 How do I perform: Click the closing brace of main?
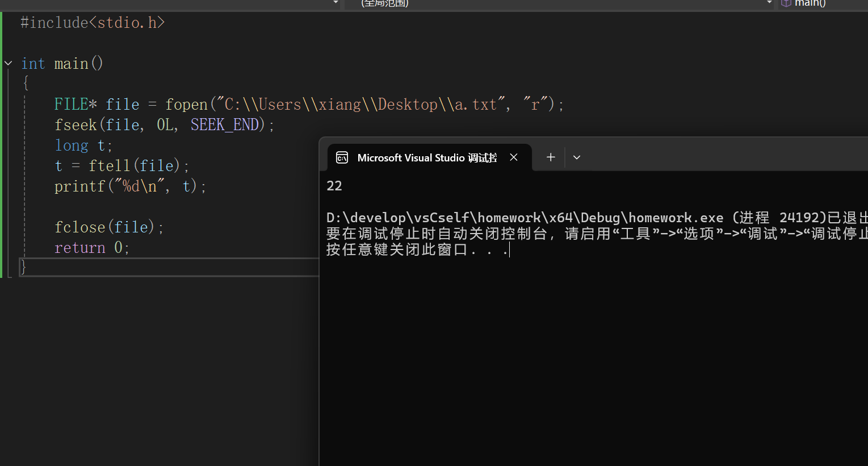click(23, 267)
